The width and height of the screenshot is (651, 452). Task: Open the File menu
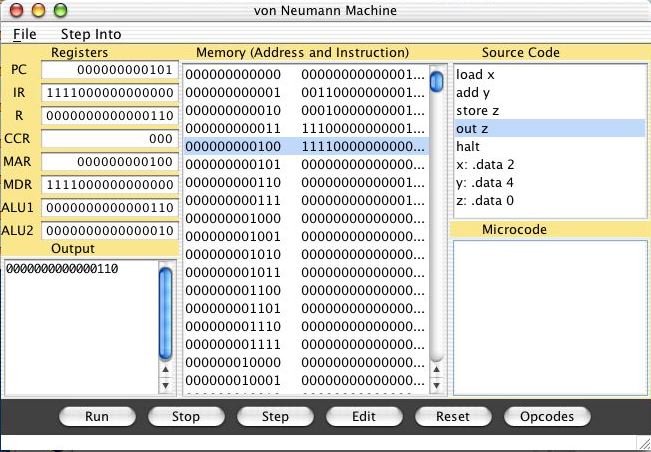click(x=24, y=34)
